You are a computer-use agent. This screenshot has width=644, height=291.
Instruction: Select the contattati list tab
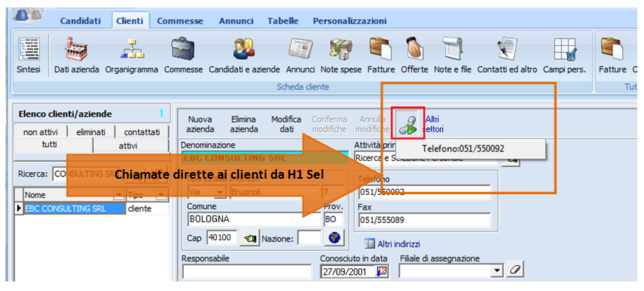[142, 132]
